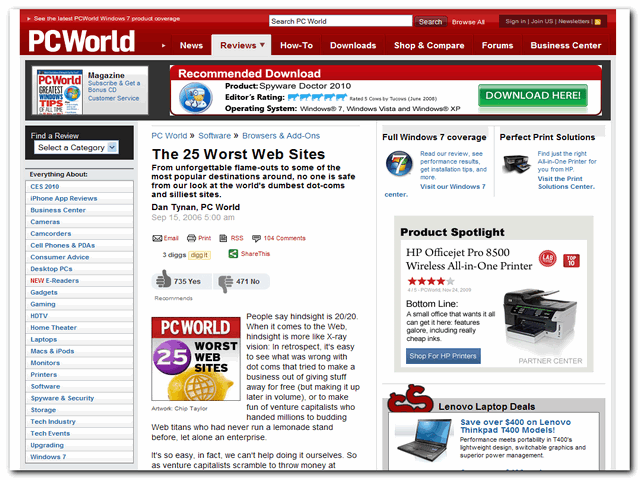Click the 25 Worst Web Sites artwork
This screenshot has height=480, width=640.
click(196, 359)
